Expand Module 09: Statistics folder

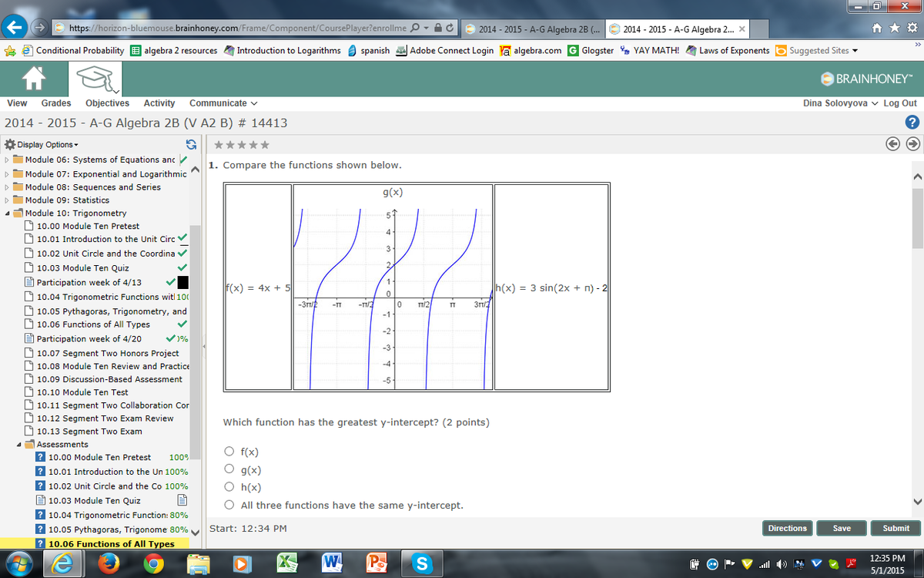[7, 200]
